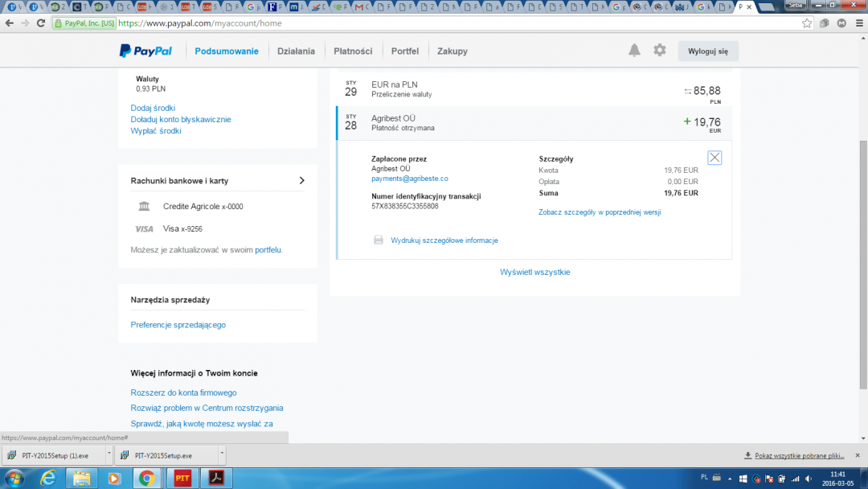Switch to the Działania tab

coord(296,51)
